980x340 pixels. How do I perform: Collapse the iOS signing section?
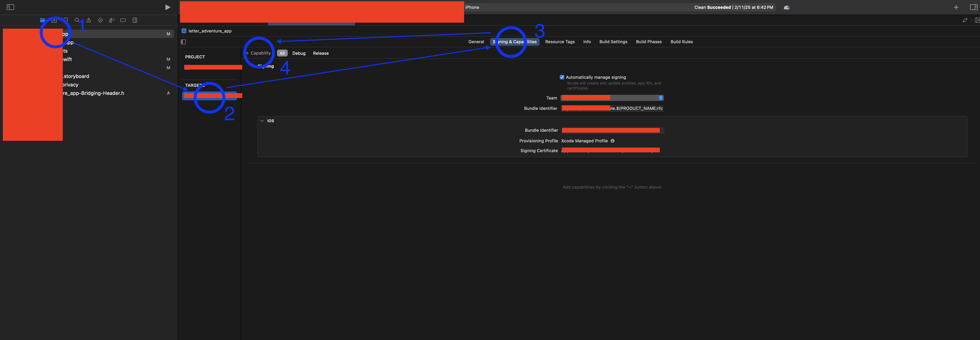coord(262,121)
